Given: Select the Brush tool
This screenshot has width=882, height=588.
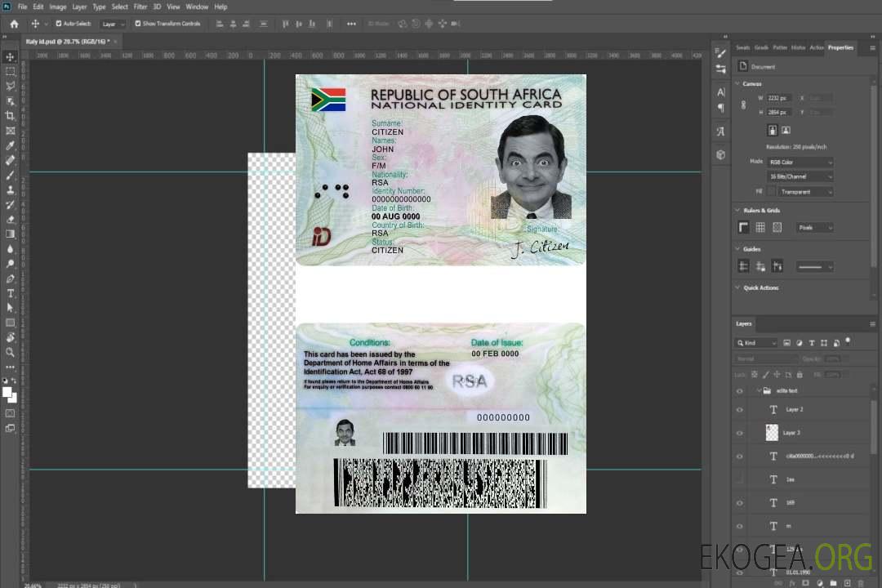Looking at the screenshot, I should (x=10, y=175).
